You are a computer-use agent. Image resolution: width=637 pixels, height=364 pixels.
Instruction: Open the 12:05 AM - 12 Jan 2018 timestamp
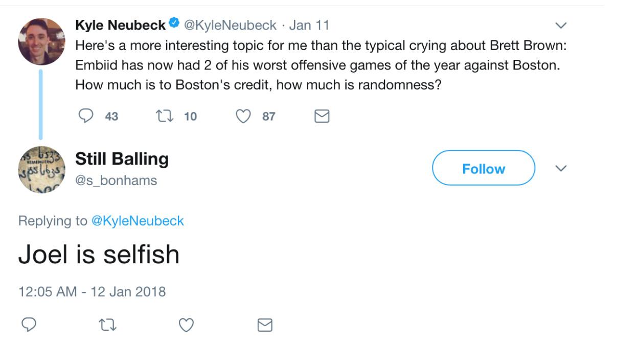click(x=92, y=292)
